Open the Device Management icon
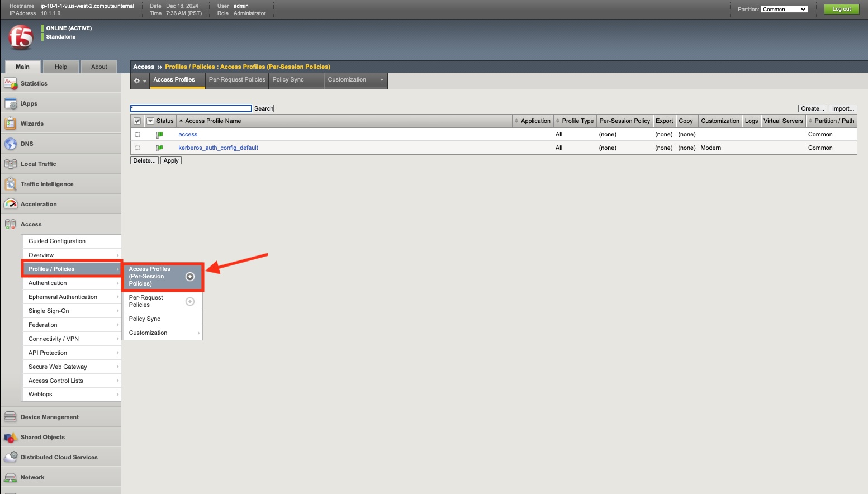 coord(11,417)
